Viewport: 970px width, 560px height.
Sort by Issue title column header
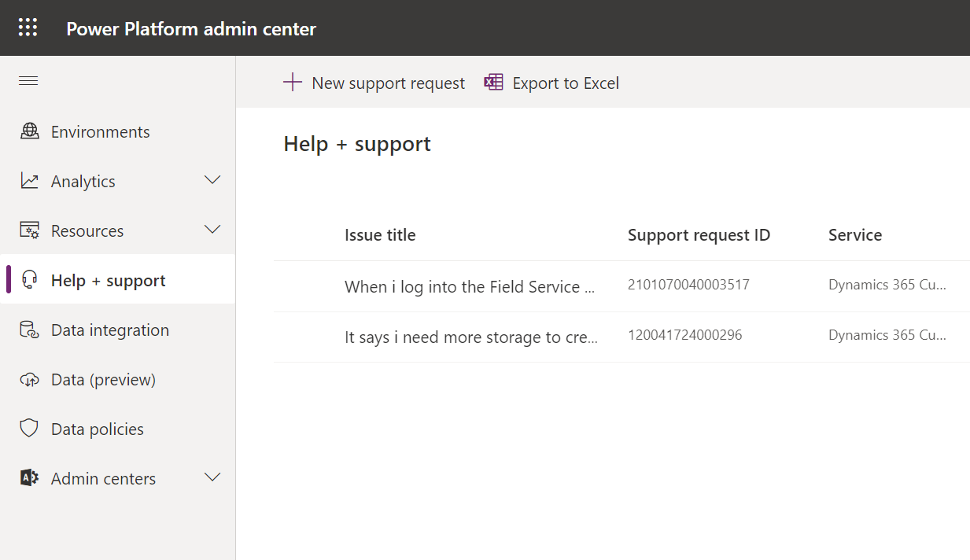click(380, 235)
